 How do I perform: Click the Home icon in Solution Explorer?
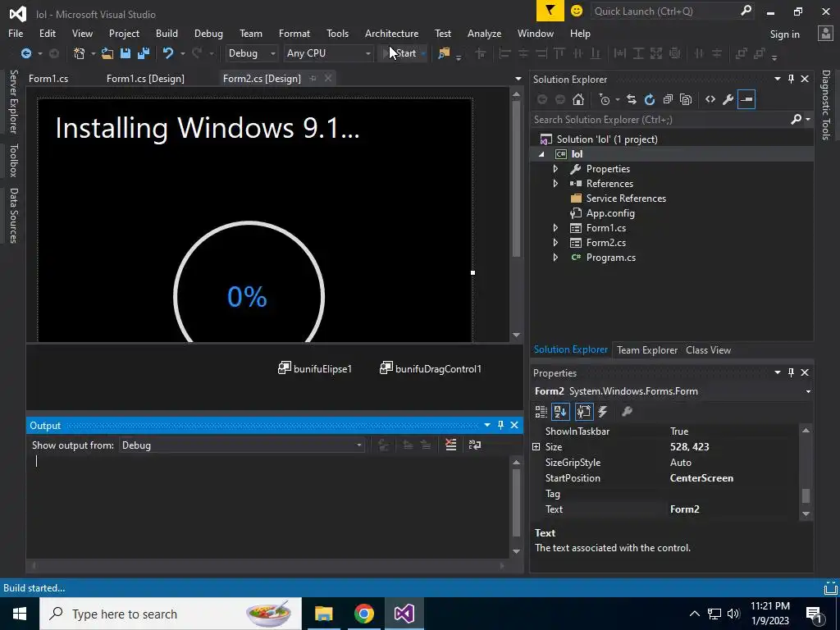[578, 99]
